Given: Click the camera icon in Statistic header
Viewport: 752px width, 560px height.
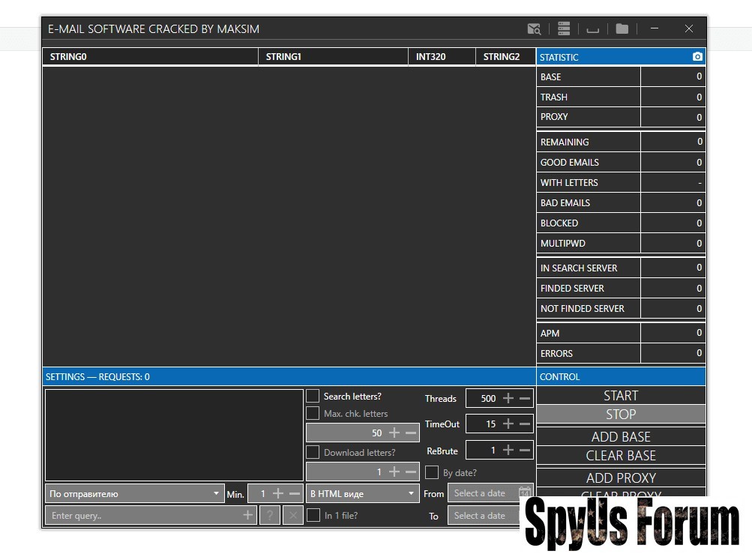Looking at the screenshot, I should 697,57.
